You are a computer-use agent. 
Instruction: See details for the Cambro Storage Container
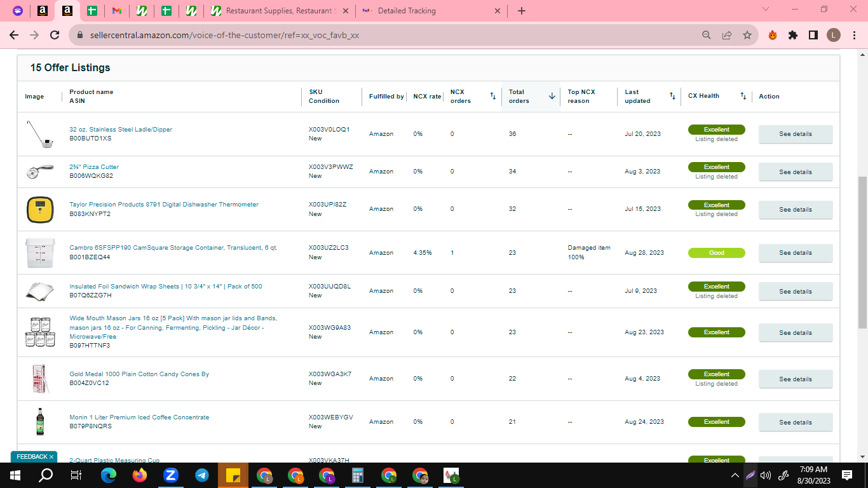pos(796,252)
